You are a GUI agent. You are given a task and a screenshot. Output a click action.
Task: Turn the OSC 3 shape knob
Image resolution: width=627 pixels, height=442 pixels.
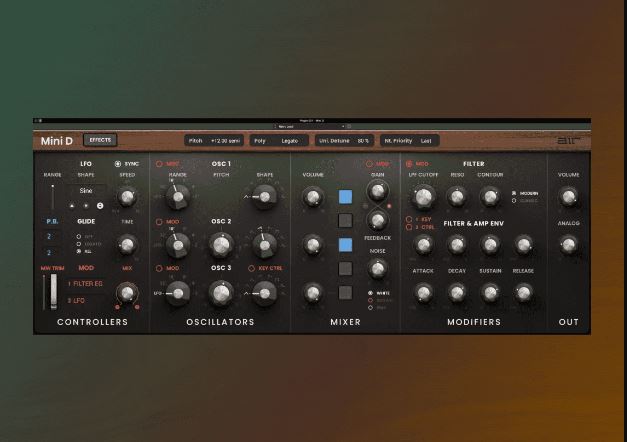coord(264,293)
